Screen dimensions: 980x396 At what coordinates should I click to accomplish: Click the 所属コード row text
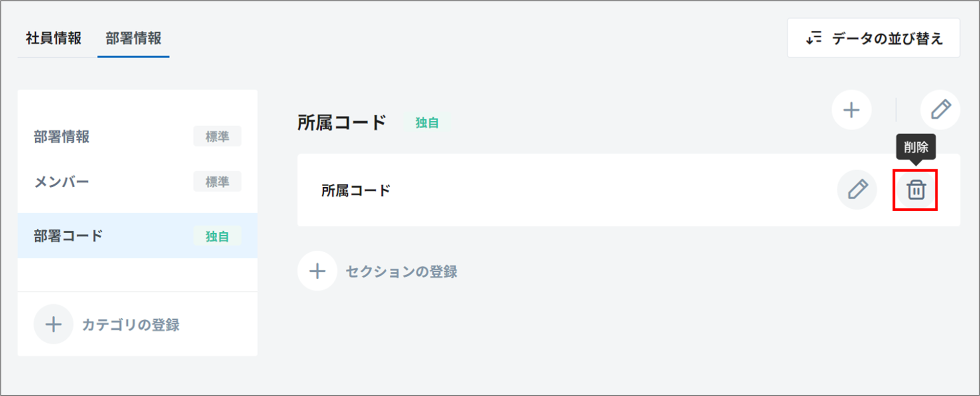[356, 190]
